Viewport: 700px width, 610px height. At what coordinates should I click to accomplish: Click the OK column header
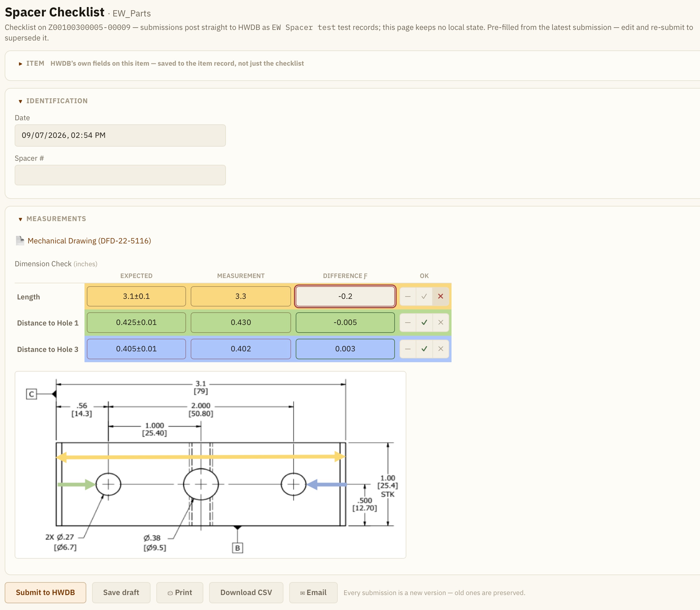pyautogui.click(x=424, y=276)
